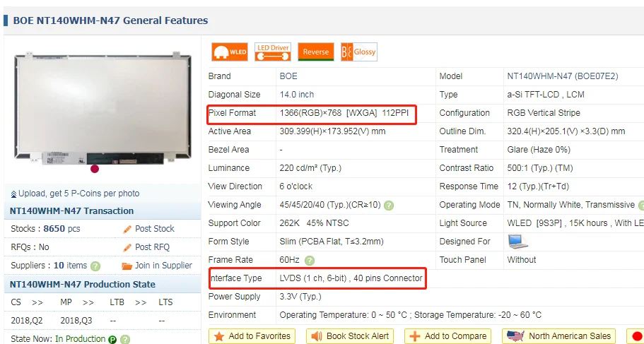Image resolution: width=644 pixels, height=344 pixels.
Task: Click Add to Compare button
Action: (448, 336)
